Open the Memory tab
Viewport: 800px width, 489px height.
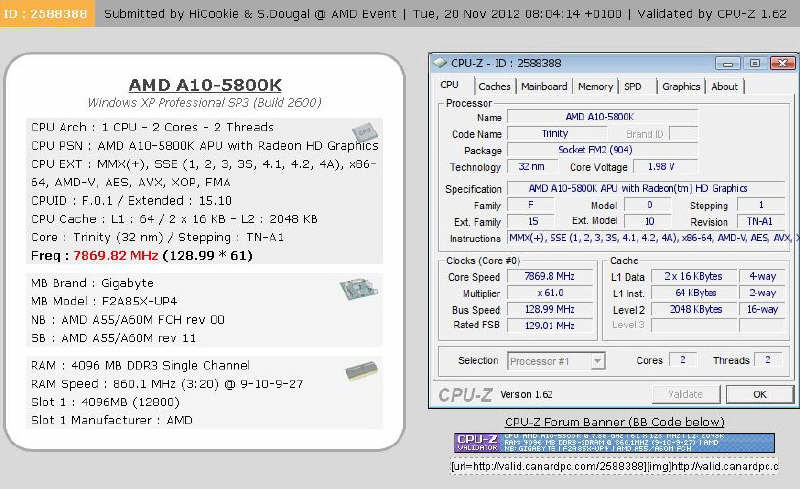[x=595, y=86]
